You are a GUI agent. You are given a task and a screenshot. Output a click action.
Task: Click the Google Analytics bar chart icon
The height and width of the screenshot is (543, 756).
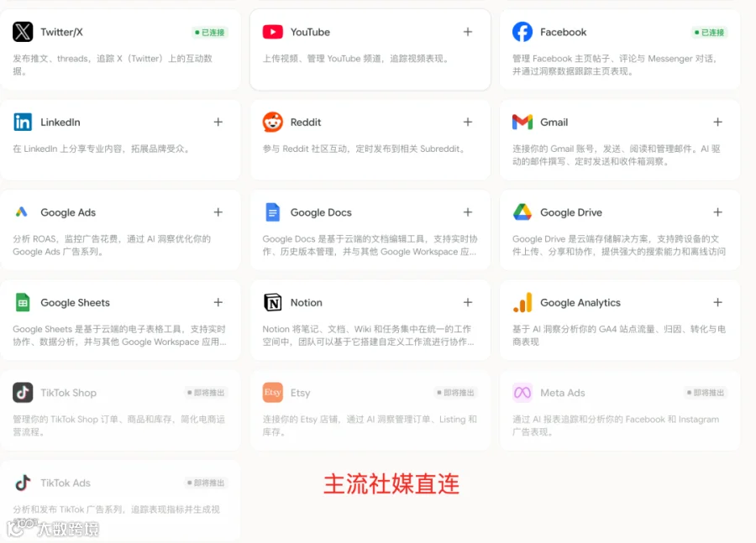point(522,302)
